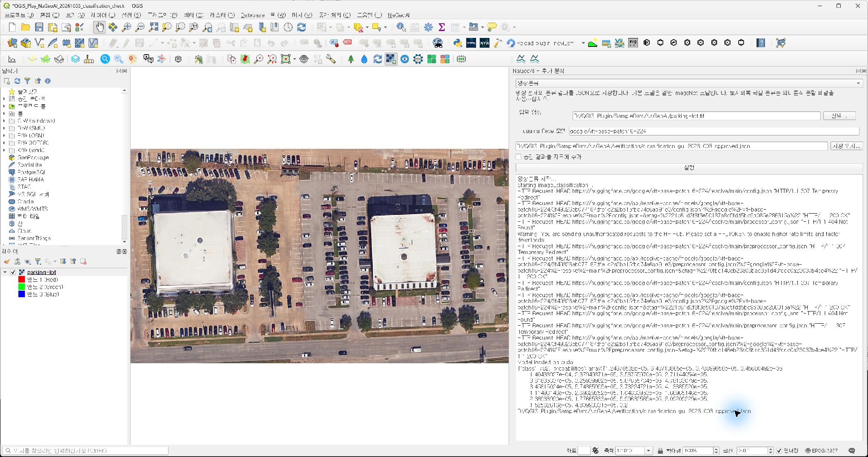Screen dimensions: 868x457
Task: Create a new project with blank page icon
Action: point(12,27)
